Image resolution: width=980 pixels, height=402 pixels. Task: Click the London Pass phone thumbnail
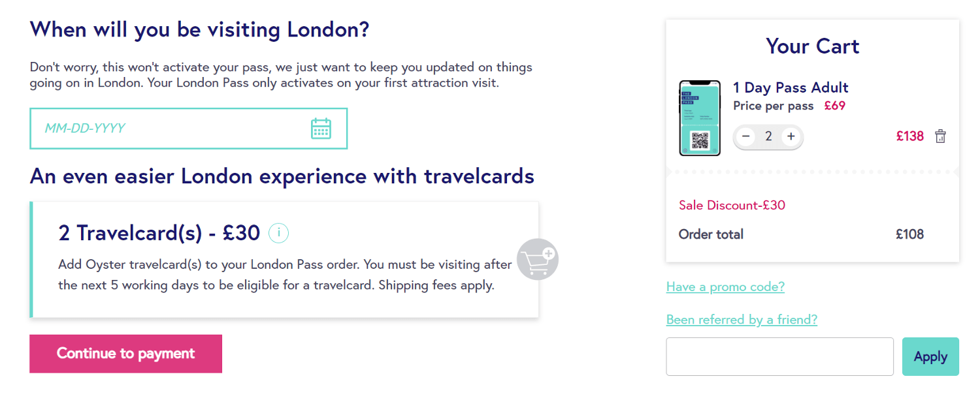coord(700,118)
